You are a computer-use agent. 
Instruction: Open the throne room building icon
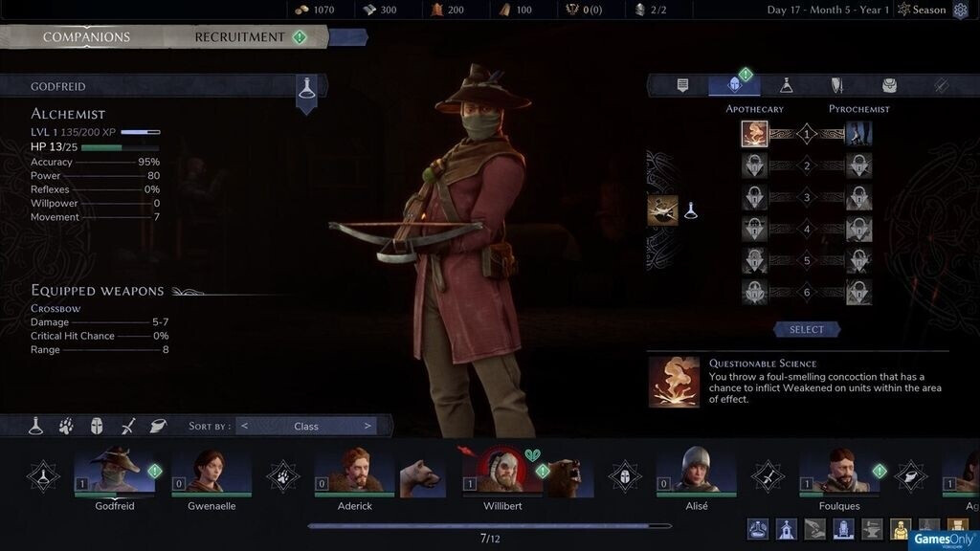tap(843, 530)
